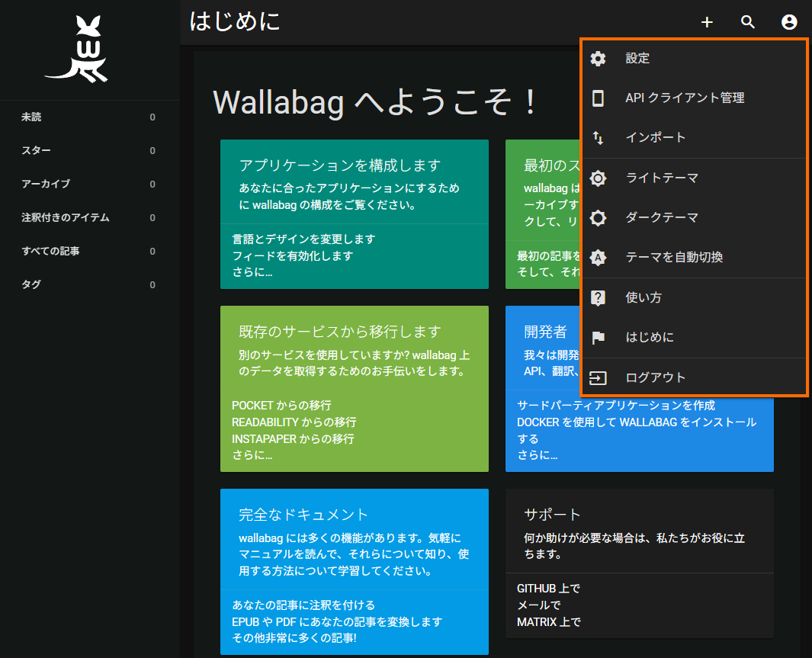Switch to ライトテーマ
The width and height of the screenshot is (812, 658).
pyautogui.click(x=695, y=178)
